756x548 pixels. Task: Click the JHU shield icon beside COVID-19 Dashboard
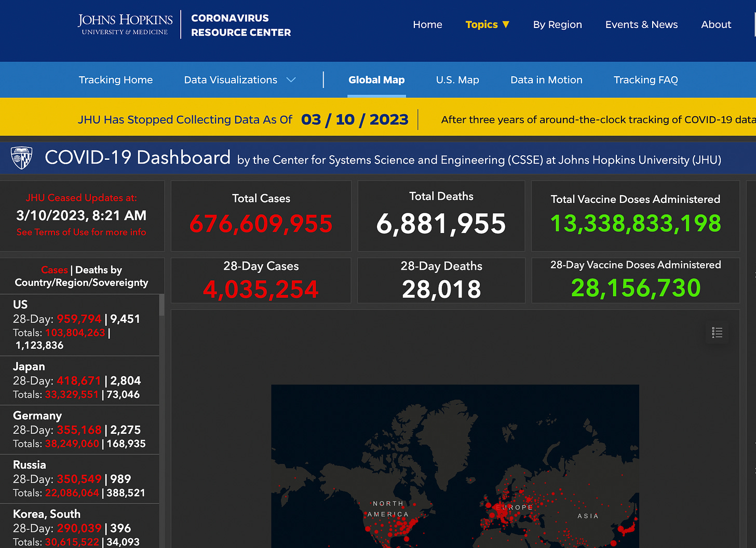21,158
